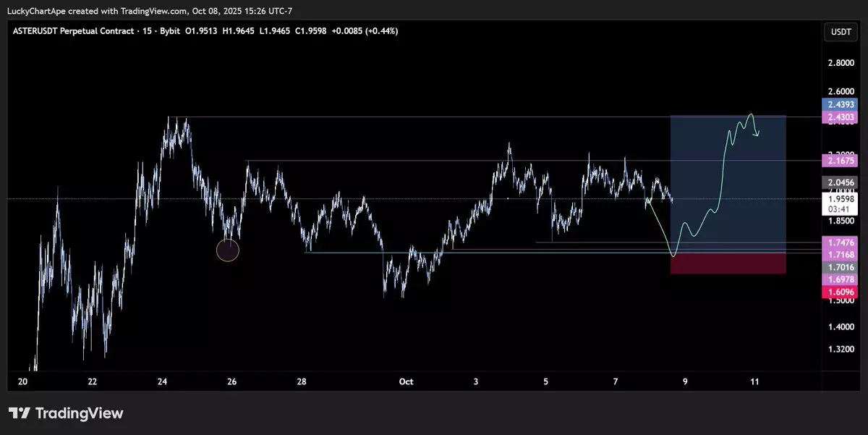Click the gray 2.0456 price label
868x435 pixels.
[840, 182]
